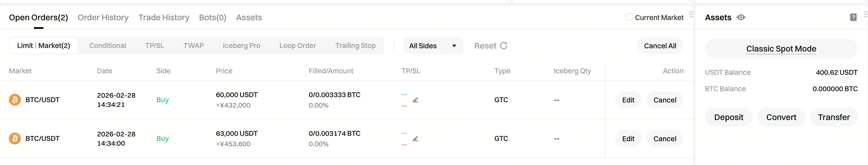The width and height of the screenshot is (868, 165).
Task: Click the BTC/USDT market name in the first order
Action: tap(43, 100)
